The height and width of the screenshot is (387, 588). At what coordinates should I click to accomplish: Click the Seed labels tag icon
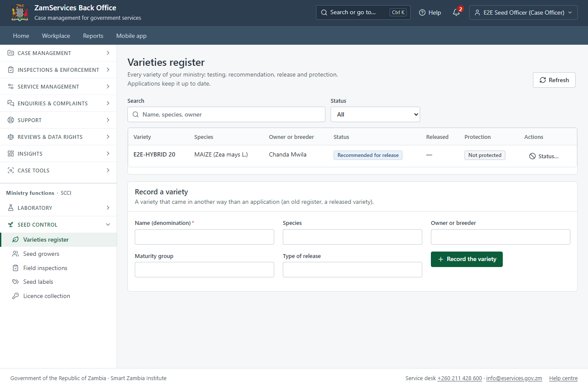coord(15,282)
